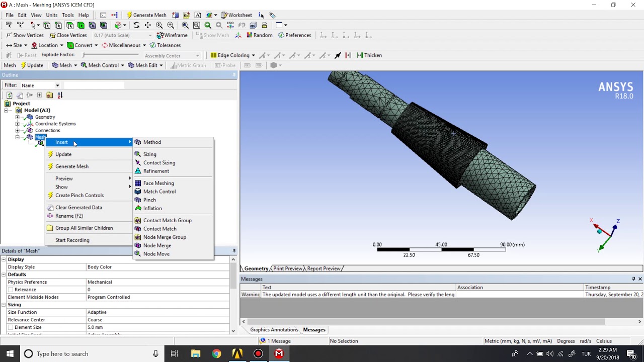Click the Look At view icon
The height and width of the screenshot is (362, 644).
242,25
